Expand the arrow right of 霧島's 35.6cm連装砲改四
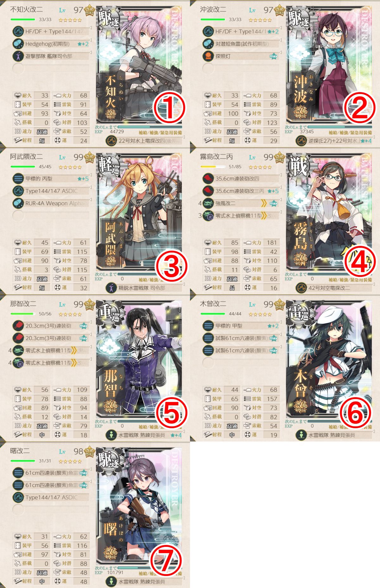Viewport: 380px width, 588px height. [281, 175]
